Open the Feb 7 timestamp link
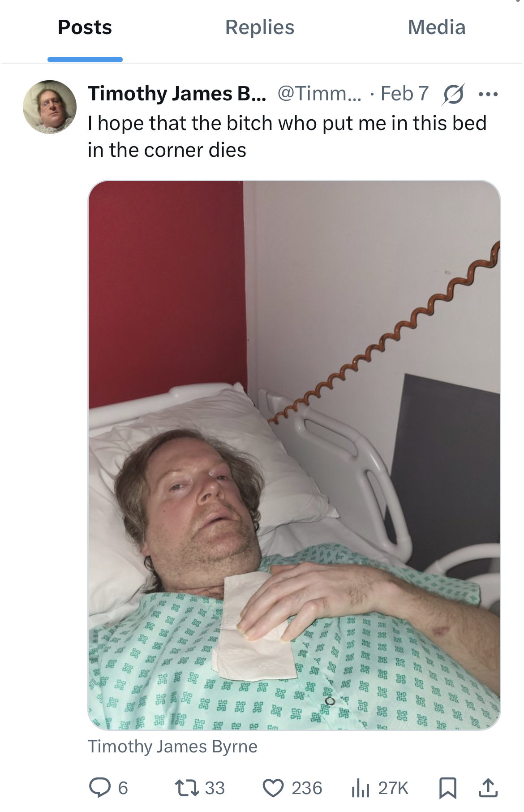This screenshot has width=524, height=812. pyautogui.click(x=404, y=94)
